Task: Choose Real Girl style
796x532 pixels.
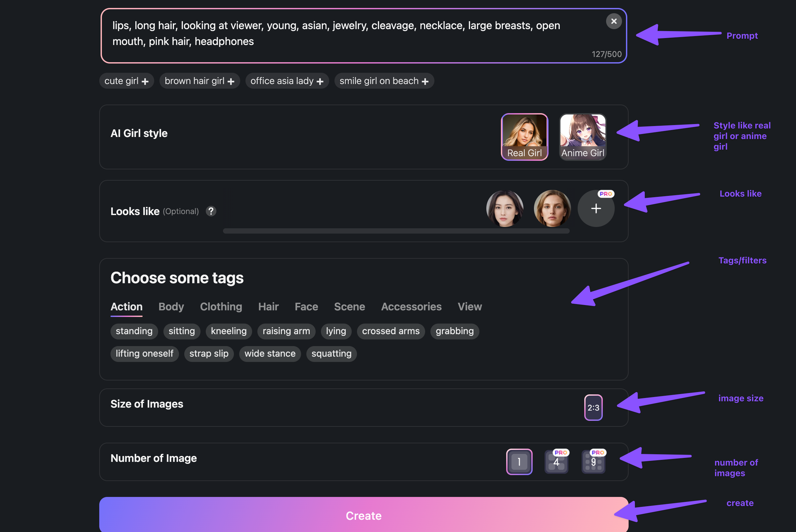Action: (x=524, y=137)
